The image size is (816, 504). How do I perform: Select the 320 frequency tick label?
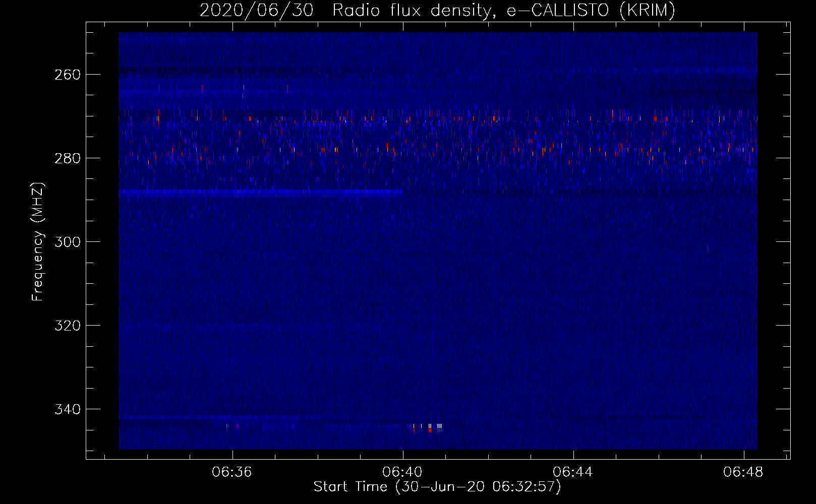pos(68,326)
